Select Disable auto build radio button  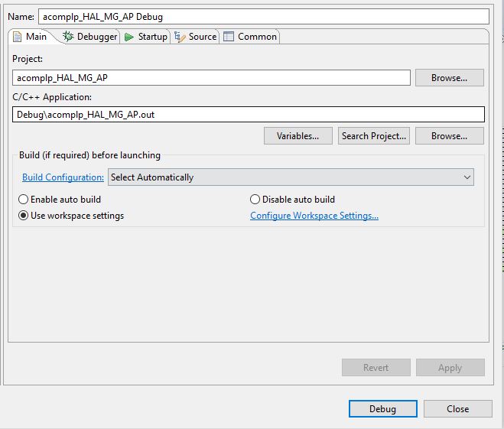point(255,200)
